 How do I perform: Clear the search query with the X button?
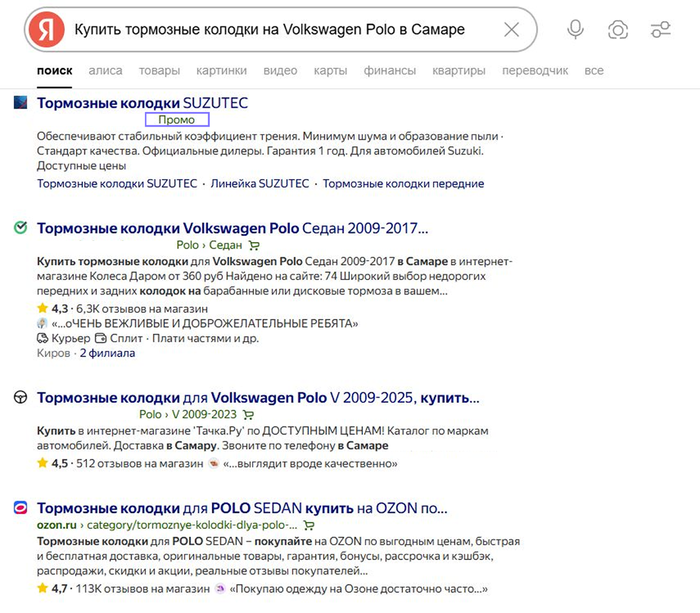[511, 29]
